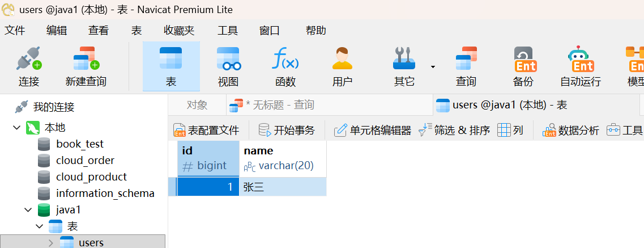This screenshot has height=248, width=644.
Task: Click the 连接 plug icon
Action: click(29, 59)
